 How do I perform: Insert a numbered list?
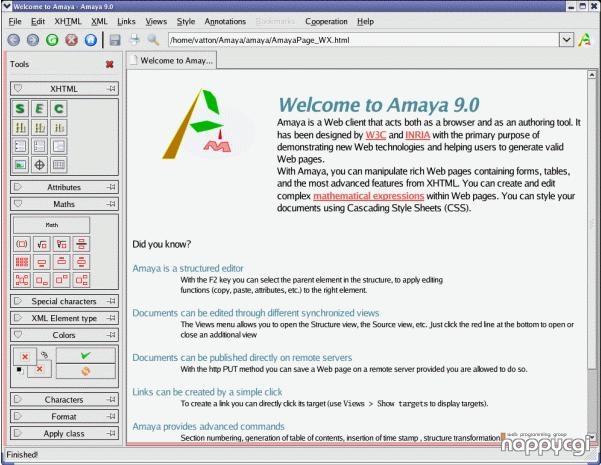[39, 146]
